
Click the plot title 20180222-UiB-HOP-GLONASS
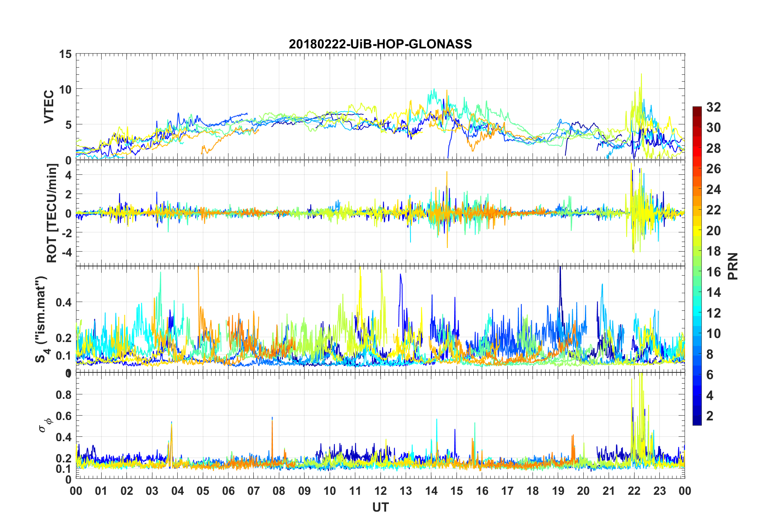pyautogui.click(x=380, y=44)
